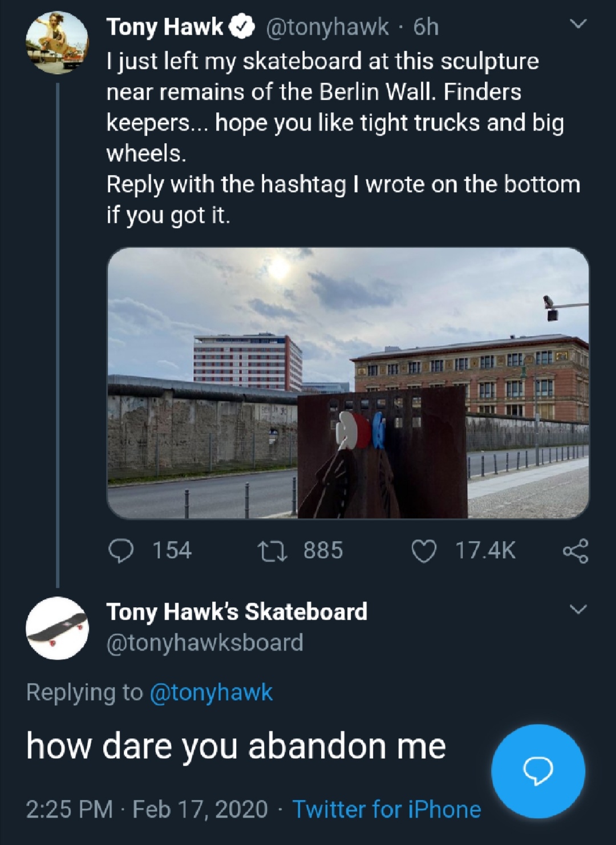Click the Tony Hawk's Skateboard display name
Viewport: 616px width, 845px height.
(x=237, y=612)
